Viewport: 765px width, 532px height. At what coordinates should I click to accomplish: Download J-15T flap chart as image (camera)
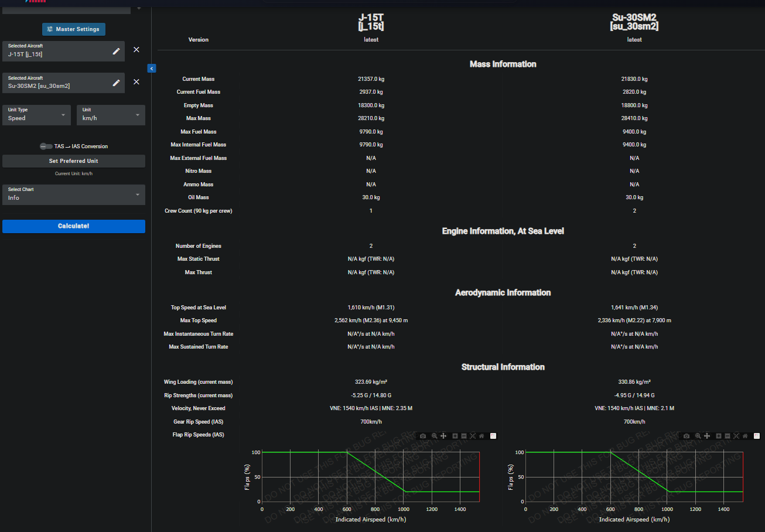coord(423,436)
